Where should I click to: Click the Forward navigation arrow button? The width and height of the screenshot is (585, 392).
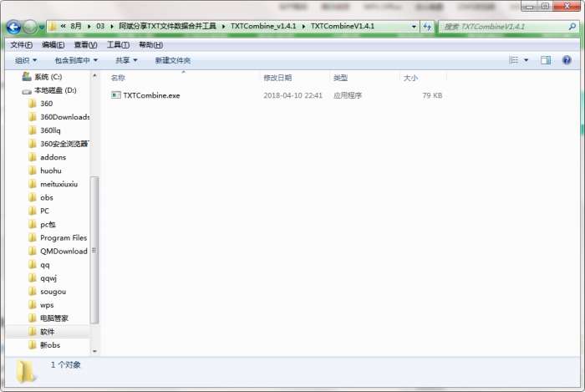pyautogui.click(x=30, y=27)
